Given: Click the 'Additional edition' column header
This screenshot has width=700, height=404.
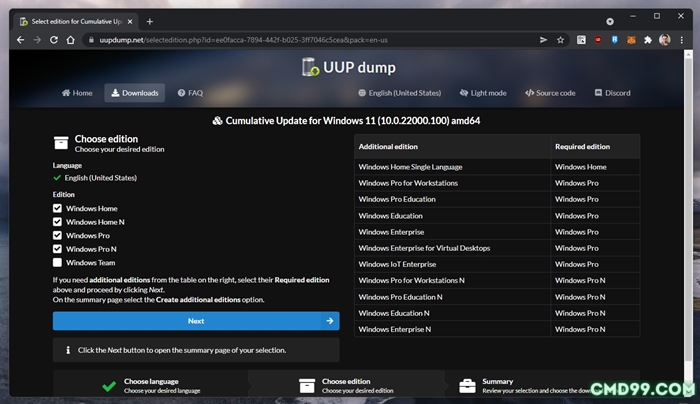Looking at the screenshot, I should [452, 146].
